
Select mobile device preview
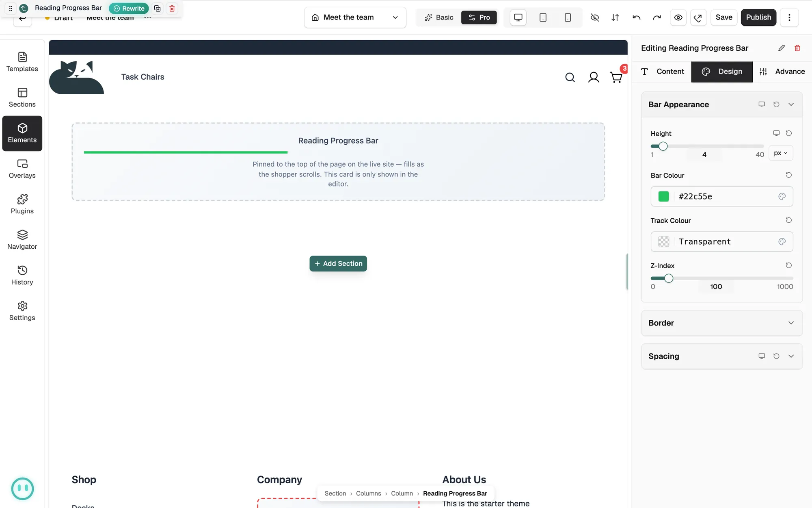568,17
